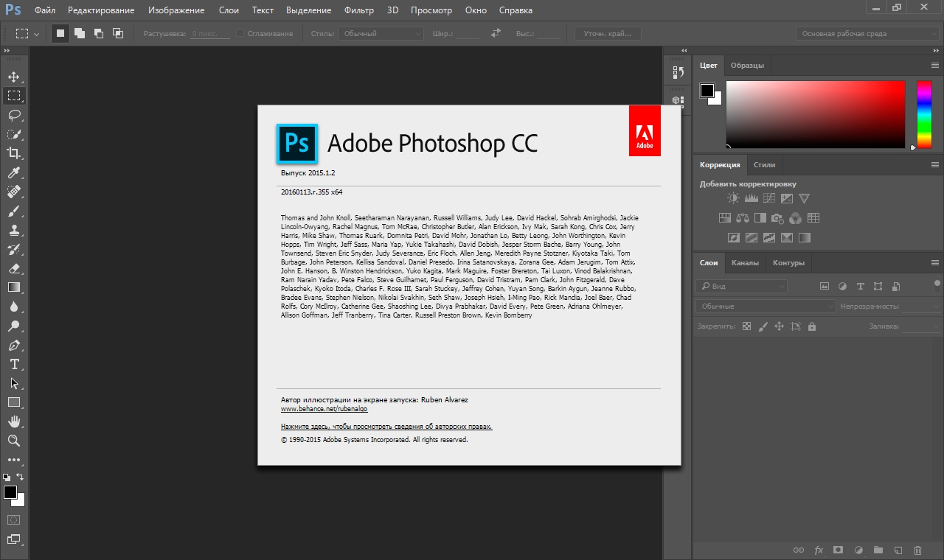Open the Стиль dropdown set to Обычный
The width and height of the screenshot is (944, 560).
point(381,33)
